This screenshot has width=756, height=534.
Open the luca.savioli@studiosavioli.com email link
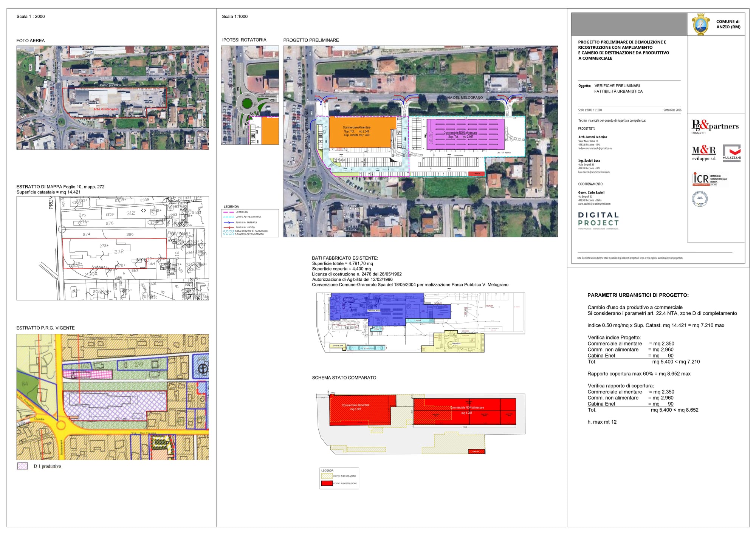coord(594,172)
